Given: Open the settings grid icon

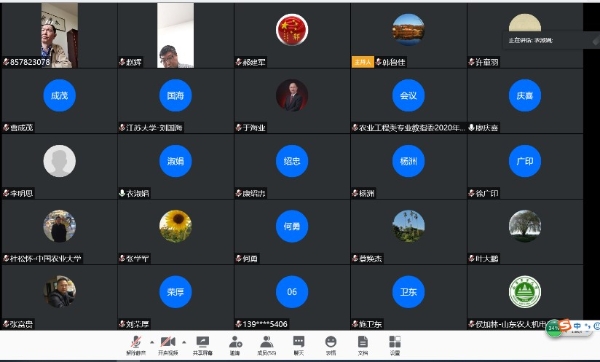Looking at the screenshot, I should (395, 345).
